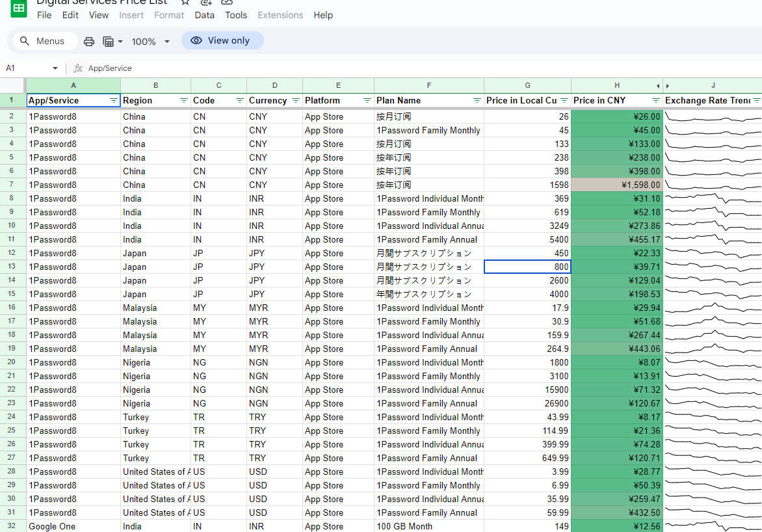Star the Digital Services Price List document
Viewport: 762px width, 532px height.
click(185, 2)
